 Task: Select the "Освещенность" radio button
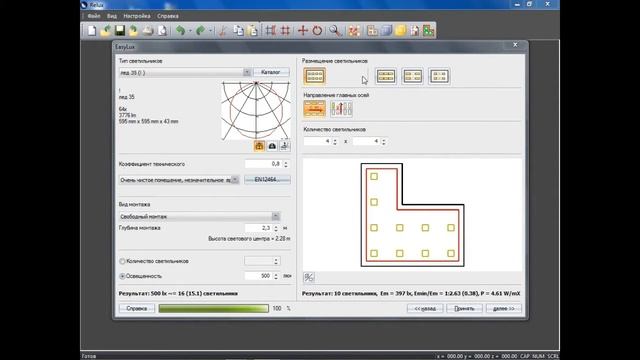click(x=122, y=276)
